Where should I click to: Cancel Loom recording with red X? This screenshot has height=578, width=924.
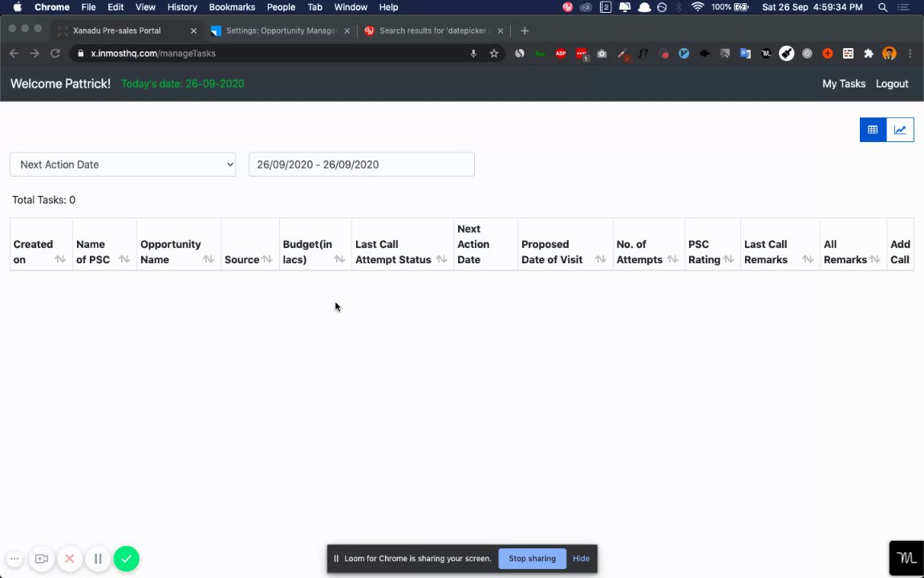[70, 559]
